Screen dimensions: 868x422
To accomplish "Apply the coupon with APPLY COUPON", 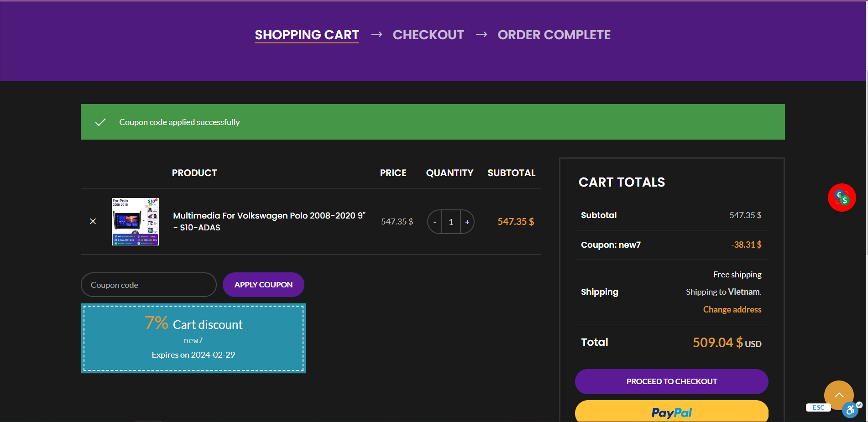I will coord(263,285).
